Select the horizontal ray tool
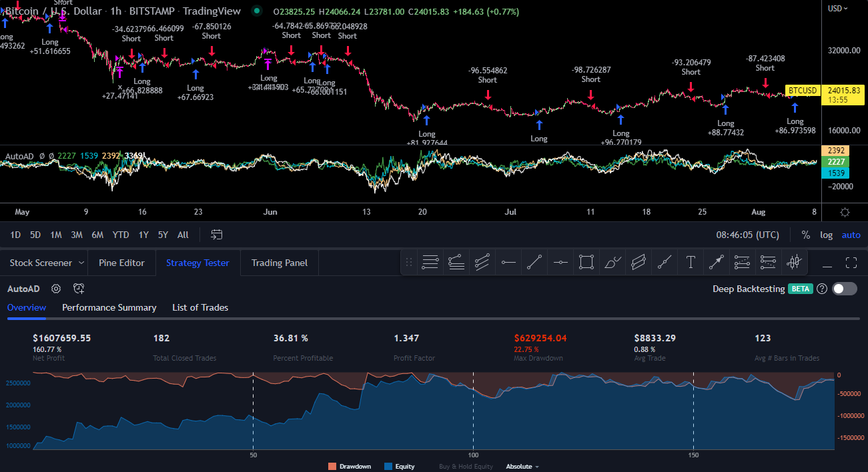The width and height of the screenshot is (868, 472). tap(508, 263)
